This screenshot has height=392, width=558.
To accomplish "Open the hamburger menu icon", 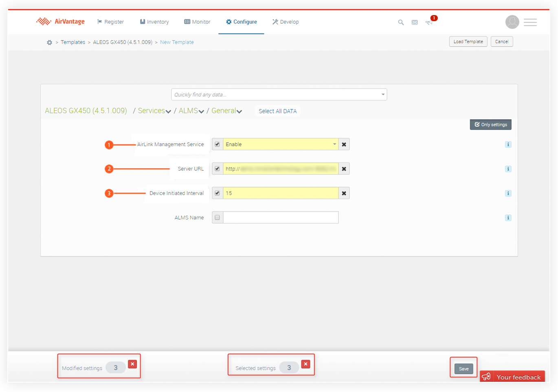I will coord(530,22).
